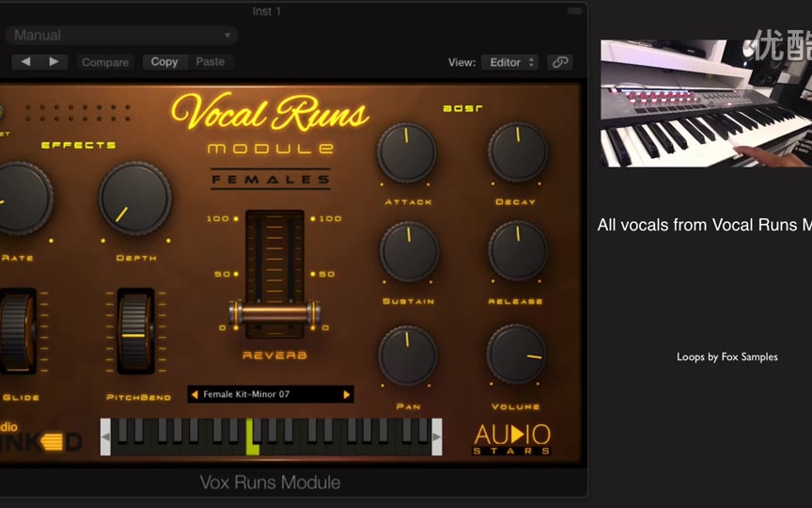
Task: Open the View Editor dropdown
Action: (x=510, y=62)
